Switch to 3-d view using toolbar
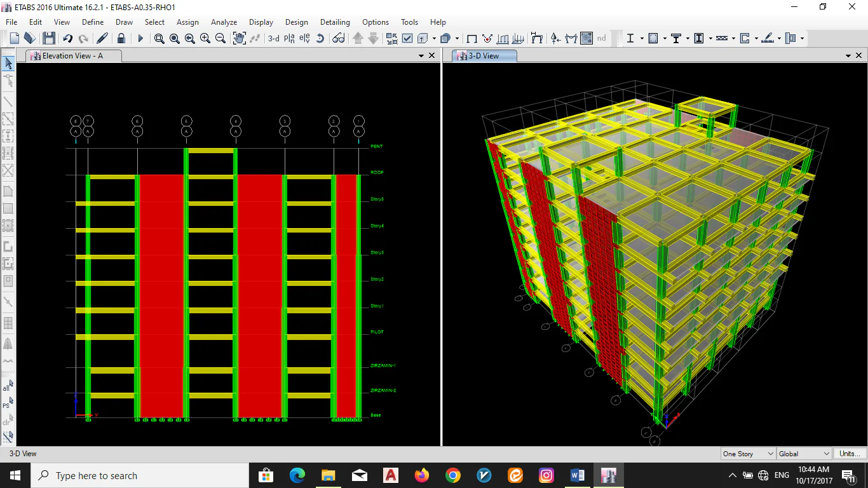This screenshot has height=488, width=868. coord(274,39)
